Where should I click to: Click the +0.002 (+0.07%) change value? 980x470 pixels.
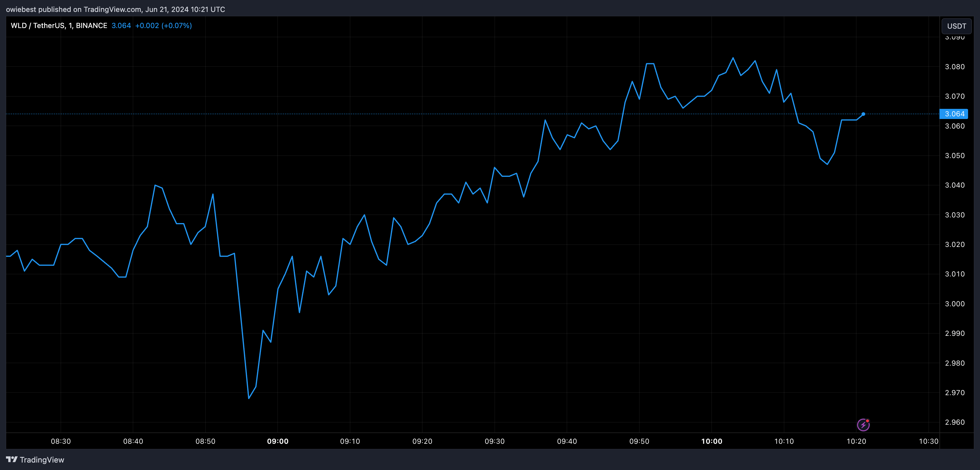[163, 25]
